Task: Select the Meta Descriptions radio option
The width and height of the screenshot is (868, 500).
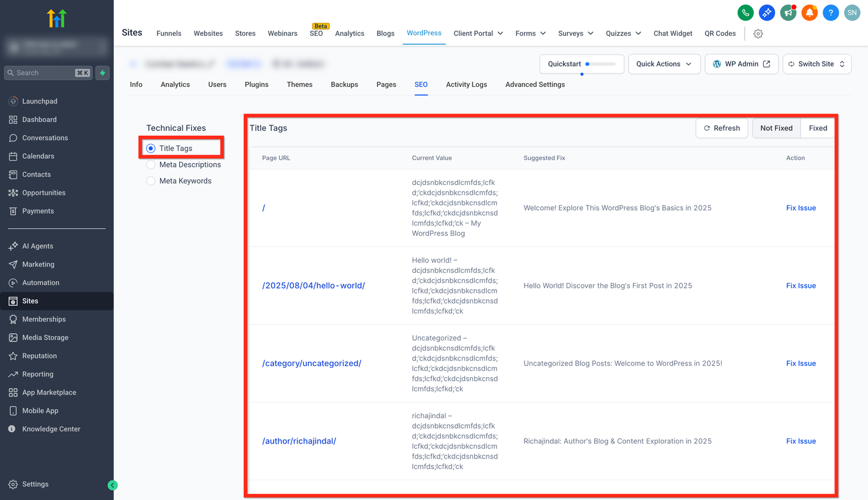Action: [151, 164]
